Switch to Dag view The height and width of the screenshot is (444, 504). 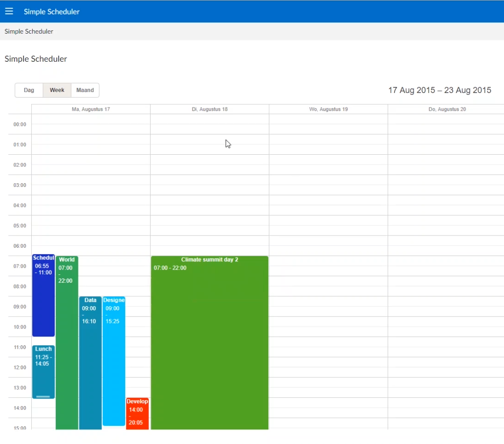pos(29,90)
